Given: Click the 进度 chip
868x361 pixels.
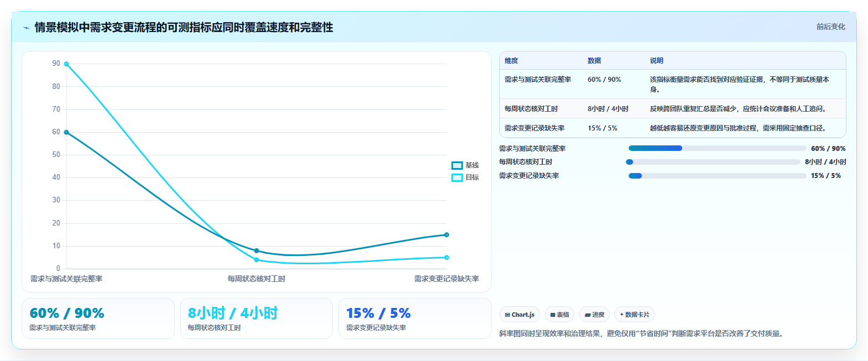Looking at the screenshot, I should pyautogui.click(x=594, y=315).
